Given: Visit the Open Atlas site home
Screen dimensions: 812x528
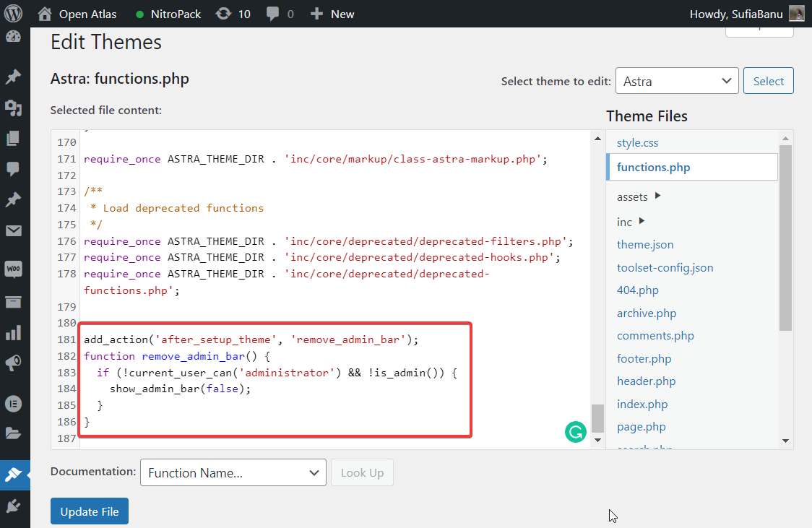Looking at the screenshot, I should (77, 14).
